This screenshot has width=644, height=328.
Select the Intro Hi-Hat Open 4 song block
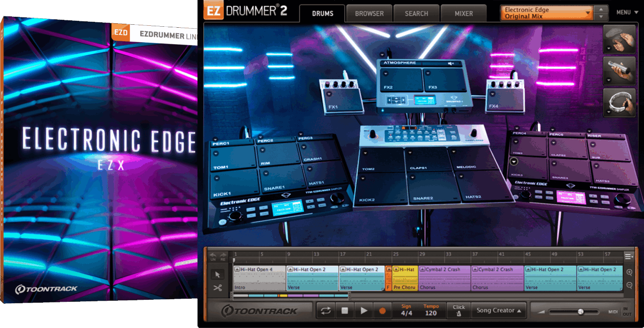pyautogui.click(x=260, y=278)
